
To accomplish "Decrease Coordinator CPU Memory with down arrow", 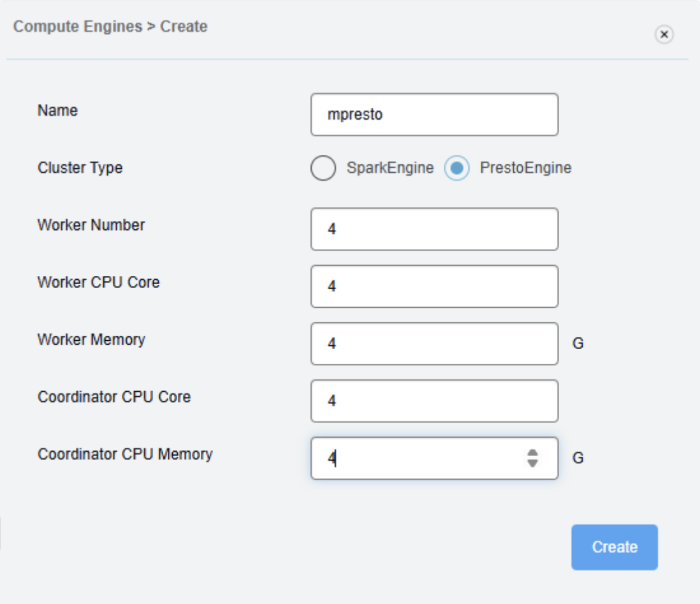I will 532,463.
